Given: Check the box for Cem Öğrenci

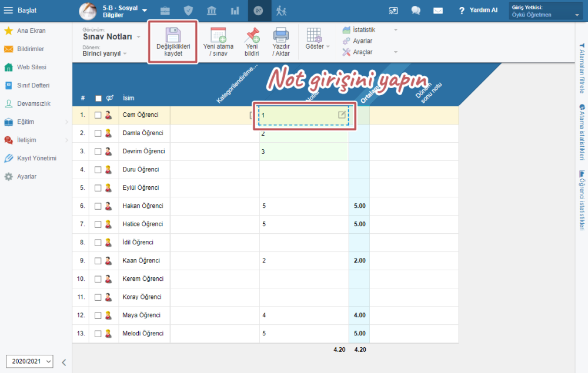Looking at the screenshot, I should tap(98, 115).
